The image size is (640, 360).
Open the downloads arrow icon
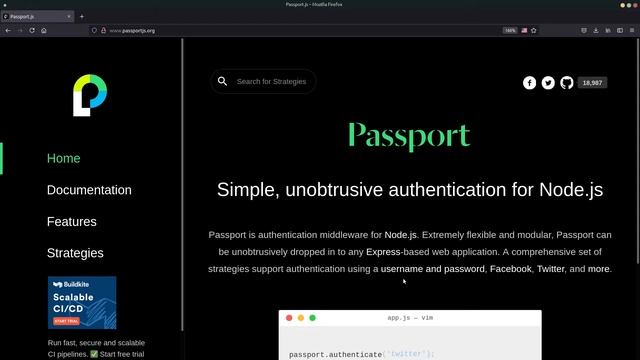click(x=596, y=31)
